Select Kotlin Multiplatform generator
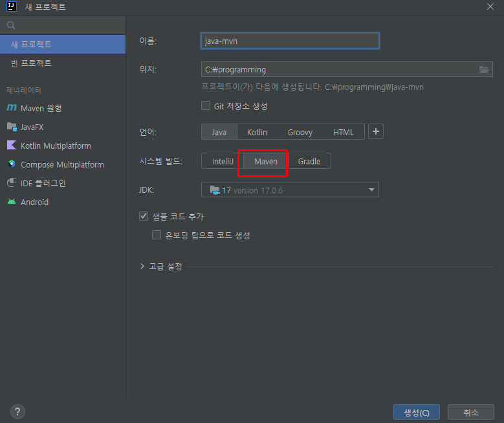 pos(63,146)
